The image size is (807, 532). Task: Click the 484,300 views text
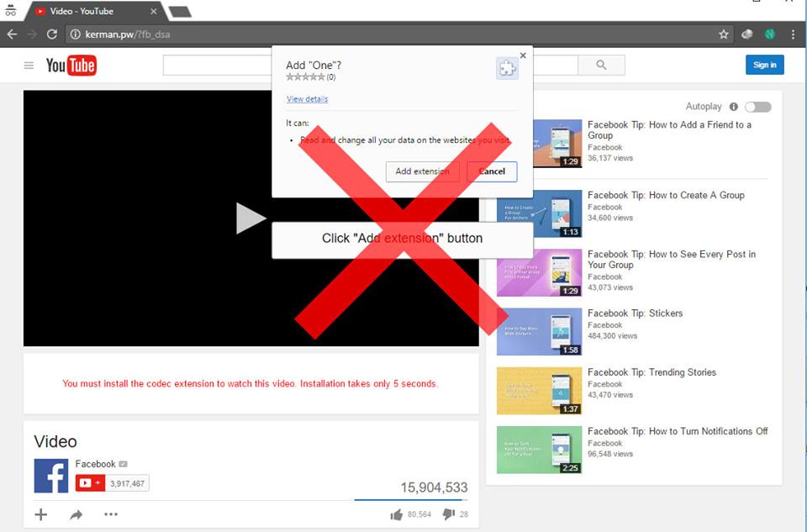pos(613,335)
